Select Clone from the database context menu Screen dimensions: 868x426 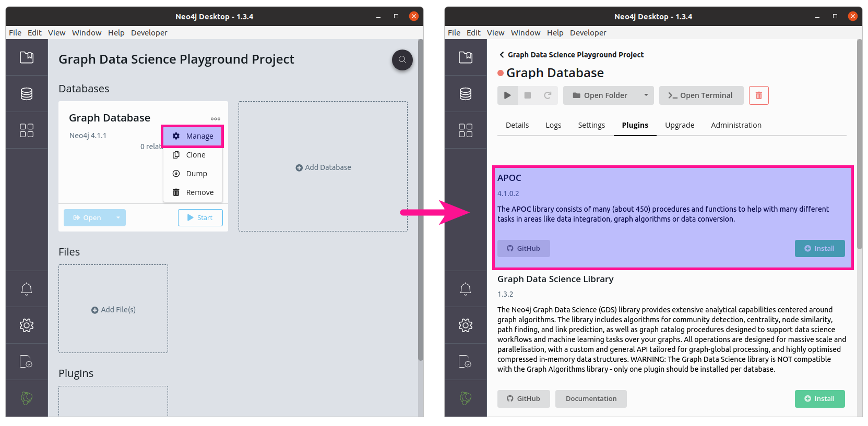193,155
